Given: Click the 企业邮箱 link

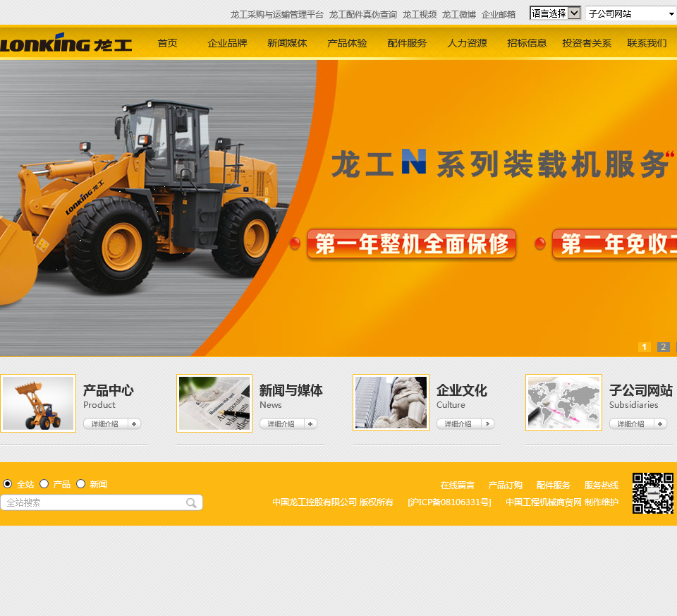Looking at the screenshot, I should (499, 15).
